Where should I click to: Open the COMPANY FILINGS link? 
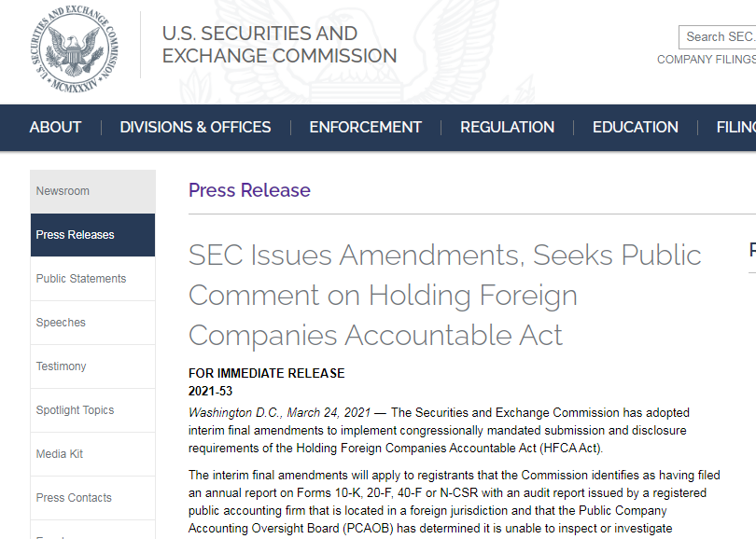tap(707, 60)
